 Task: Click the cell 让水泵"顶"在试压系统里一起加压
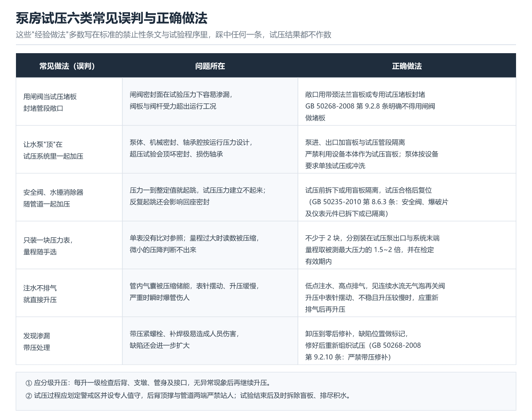[x=69, y=150]
